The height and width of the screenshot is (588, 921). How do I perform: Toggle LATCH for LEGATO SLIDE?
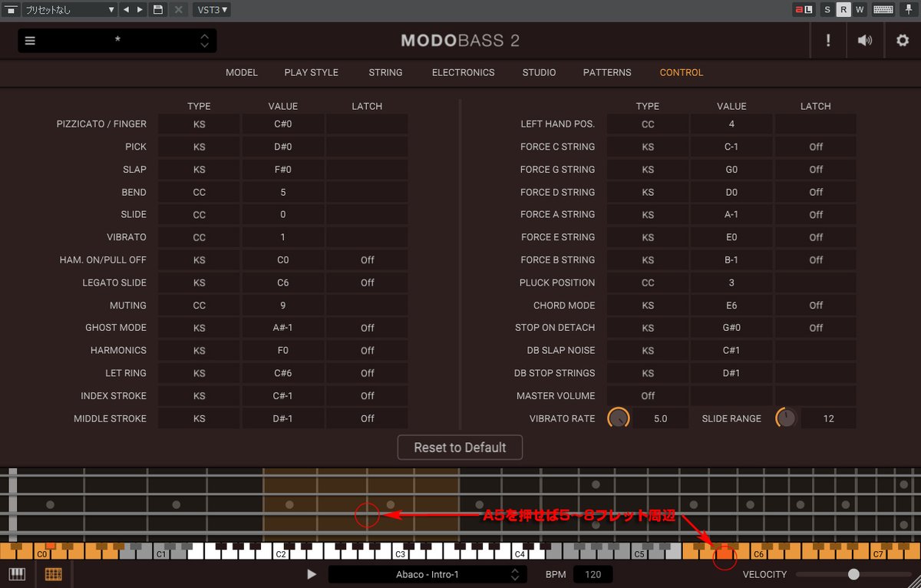[x=367, y=282]
